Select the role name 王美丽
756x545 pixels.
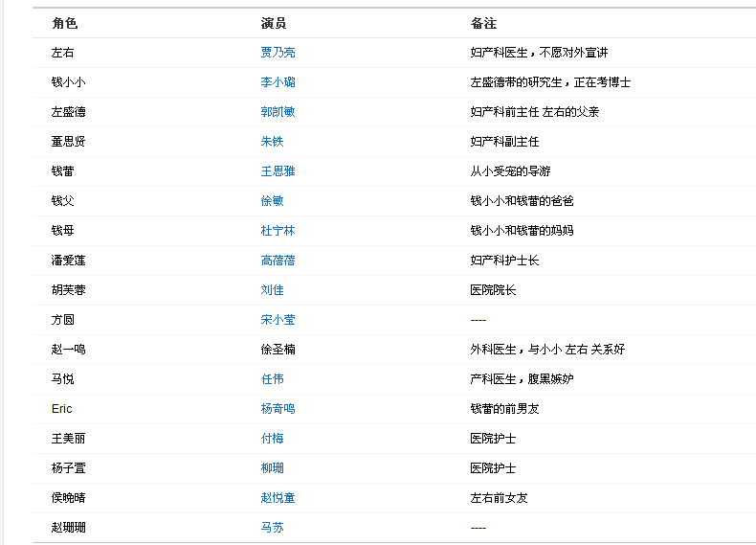(x=69, y=439)
